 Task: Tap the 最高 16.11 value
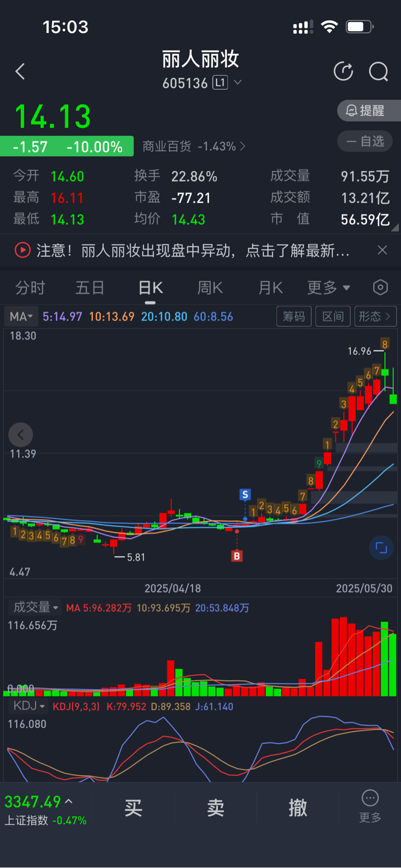[x=67, y=198]
